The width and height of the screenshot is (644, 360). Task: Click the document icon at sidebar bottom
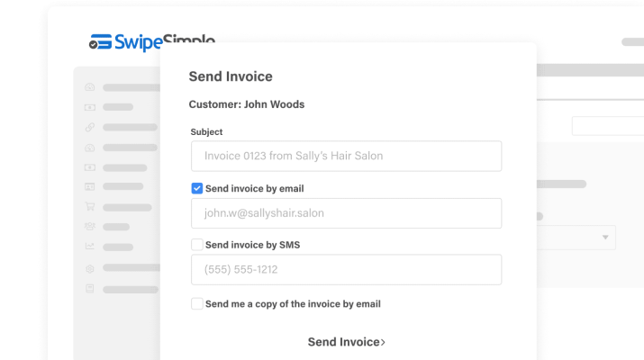pyautogui.click(x=89, y=289)
